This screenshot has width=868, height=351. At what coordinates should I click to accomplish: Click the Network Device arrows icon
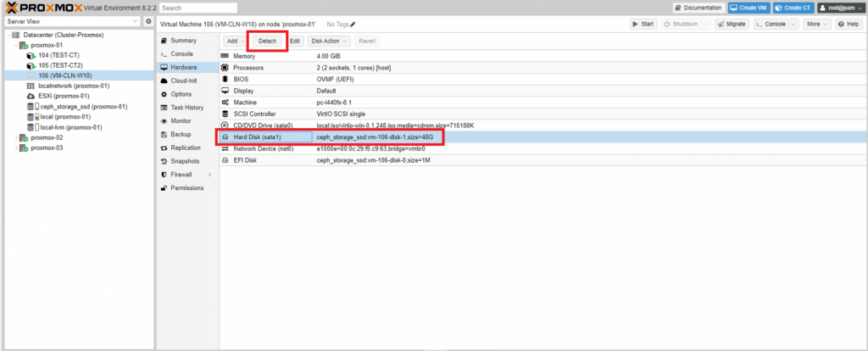pyautogui.click(x=225, y=148)
